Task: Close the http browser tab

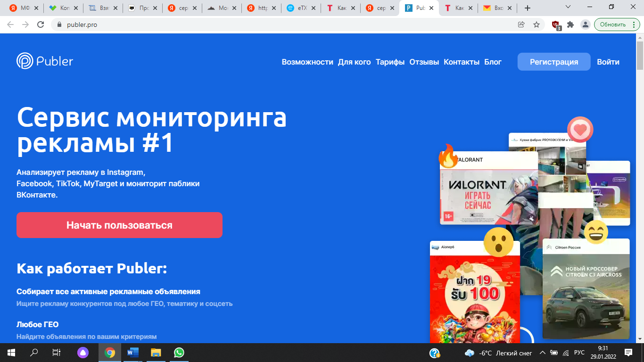Action: click(x=274, y=8)
